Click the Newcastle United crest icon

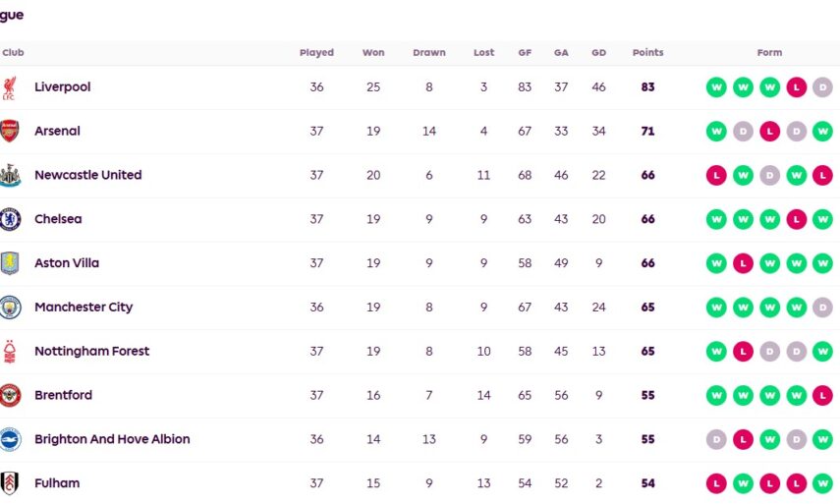[10, 176]
